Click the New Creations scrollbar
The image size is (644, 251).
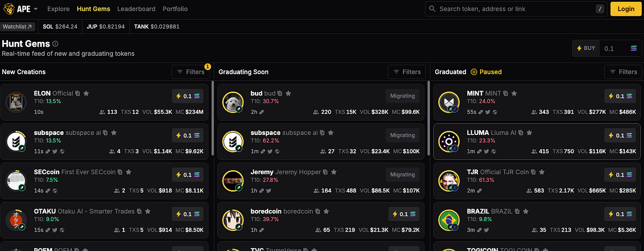tap(213, 118)
